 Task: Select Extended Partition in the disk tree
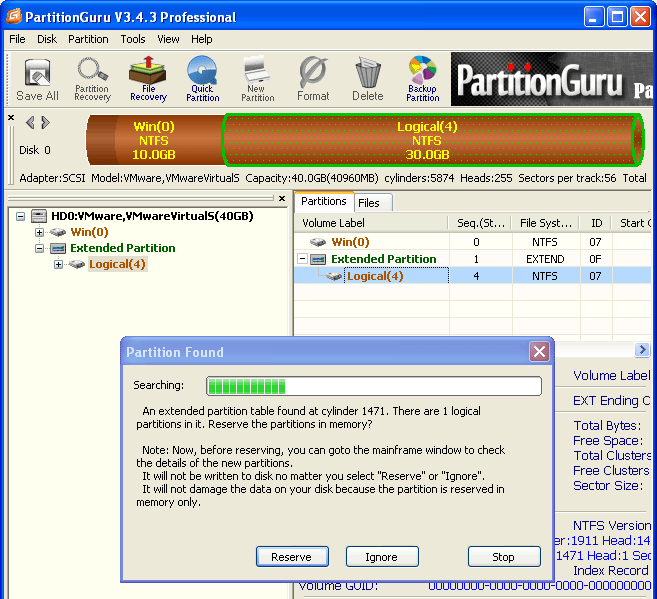[122, 248]
